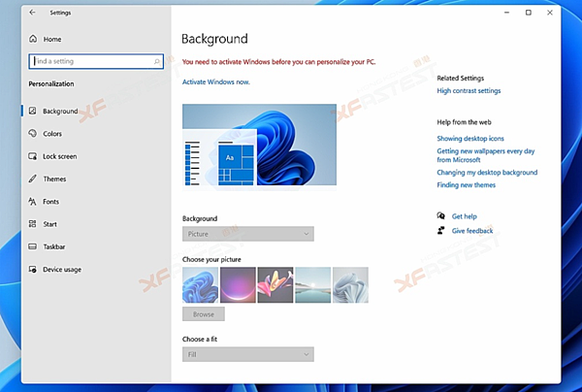582x392 pixels.
Task: Open High contrast settings link
Action: [x=469, y=91]
